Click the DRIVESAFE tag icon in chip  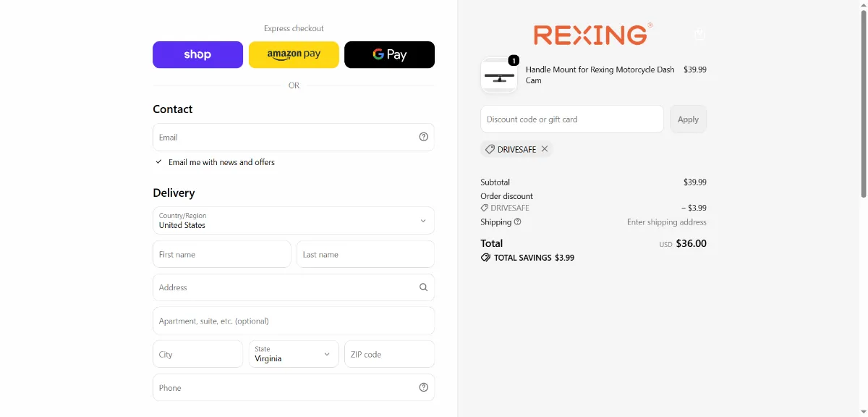(x=490, y=149)
